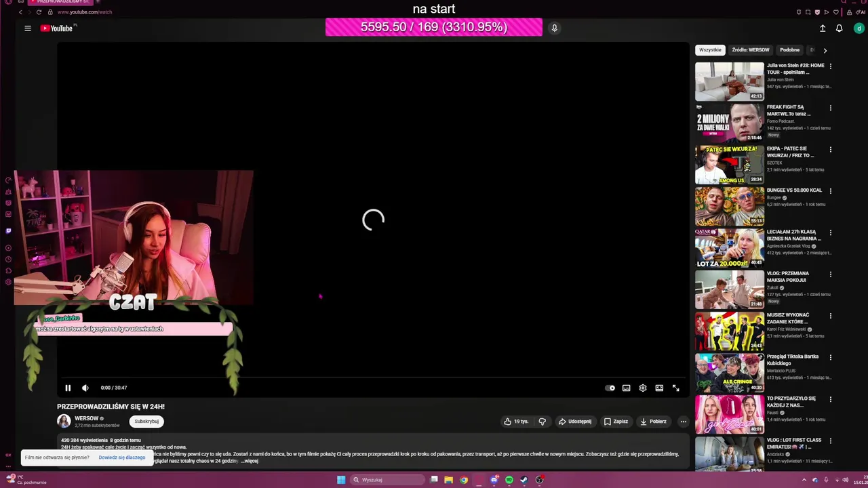Select the Podobne filter chip
The height and width of the screenshot is (488, 868).
(x=789, y=50)
